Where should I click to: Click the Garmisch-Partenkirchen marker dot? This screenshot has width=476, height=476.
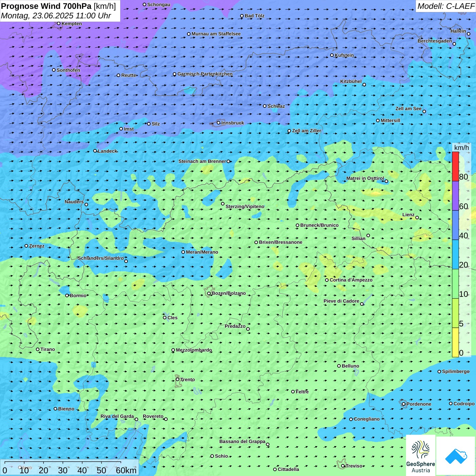tap(174, 74)
